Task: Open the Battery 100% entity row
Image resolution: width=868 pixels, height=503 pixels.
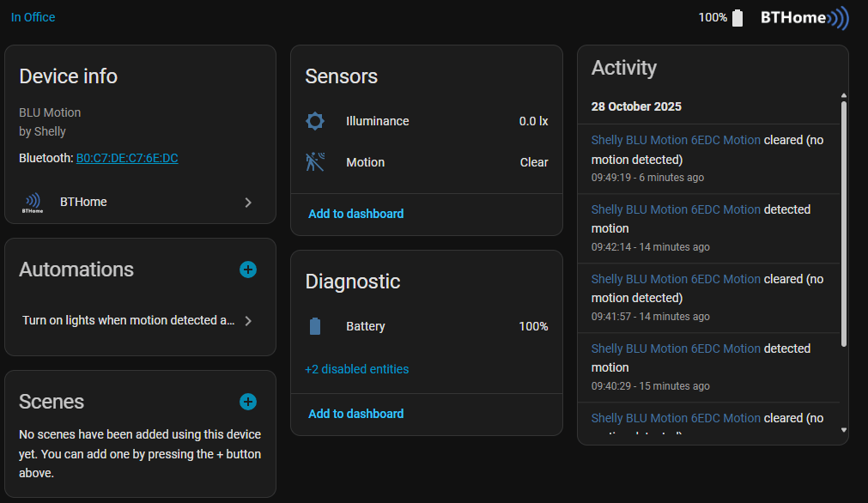Action: pyautogui.click(x=426, y=326)
